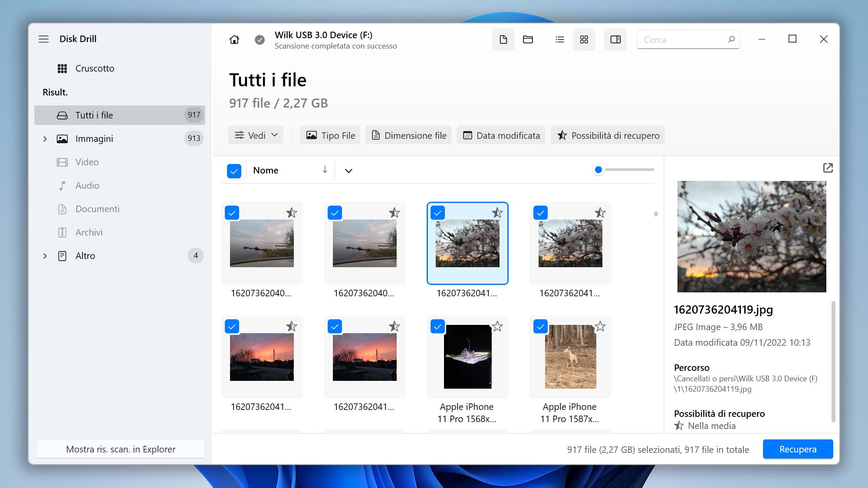The image size is (868, 488).
Task: Select the Apple iPhone 11 Pro 1587x dog thumbnail
Action: (x=570, y=357)
